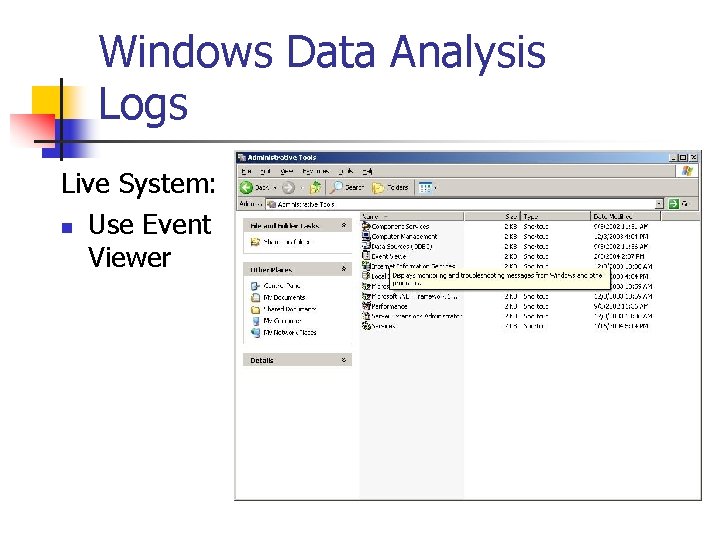This screenshot has width=720, height=540.
Task: Open the Control Panel link
Action: (x=282, y=286)
